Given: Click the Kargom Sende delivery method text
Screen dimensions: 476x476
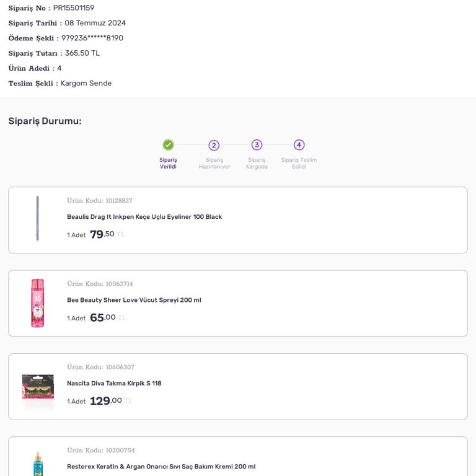Looking at the screenshot, I should [86, 83].
